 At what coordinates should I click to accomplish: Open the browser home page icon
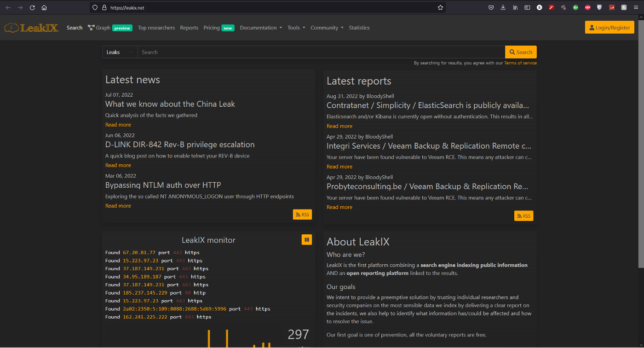coord(44,7)
